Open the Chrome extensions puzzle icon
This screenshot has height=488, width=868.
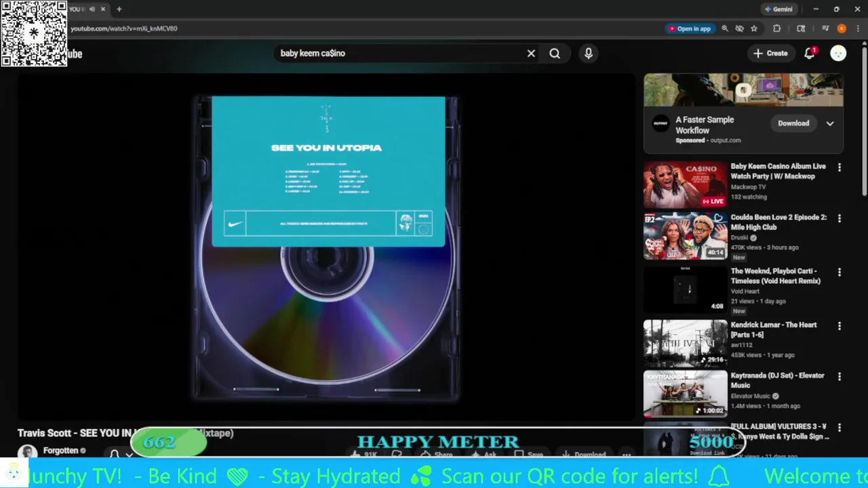777,28
